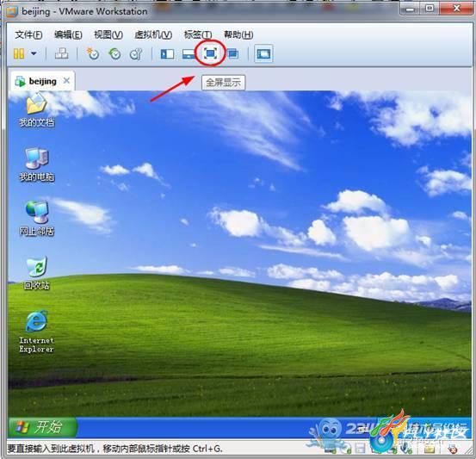476x459 pixels.
Task: Take a snapshot of the virtual machine
Action: tap(93, 53)
